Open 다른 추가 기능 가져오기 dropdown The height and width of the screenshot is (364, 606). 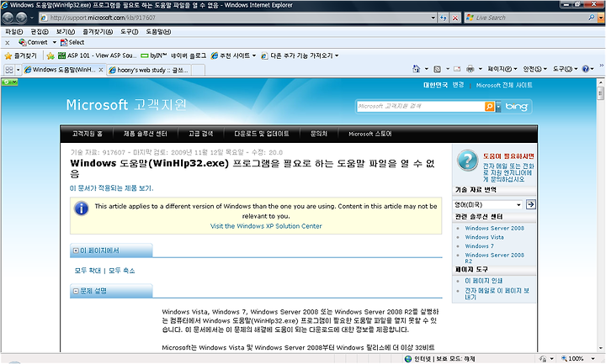[300, 56]
